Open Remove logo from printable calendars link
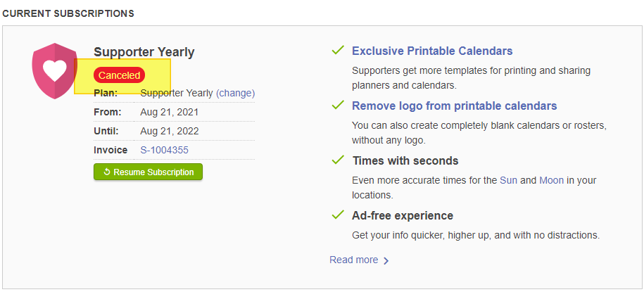The image size is (644, 292). 454,106
